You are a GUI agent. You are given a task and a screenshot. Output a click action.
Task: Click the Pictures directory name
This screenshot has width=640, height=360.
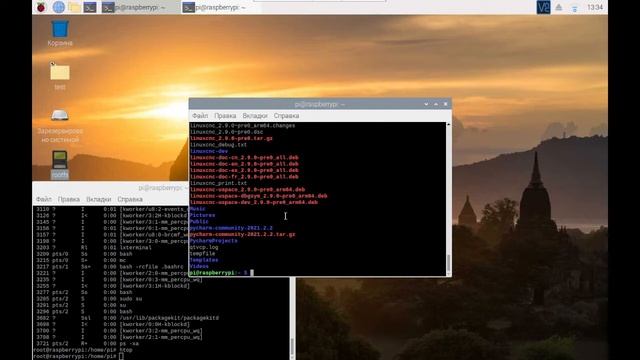click(202, 215)
